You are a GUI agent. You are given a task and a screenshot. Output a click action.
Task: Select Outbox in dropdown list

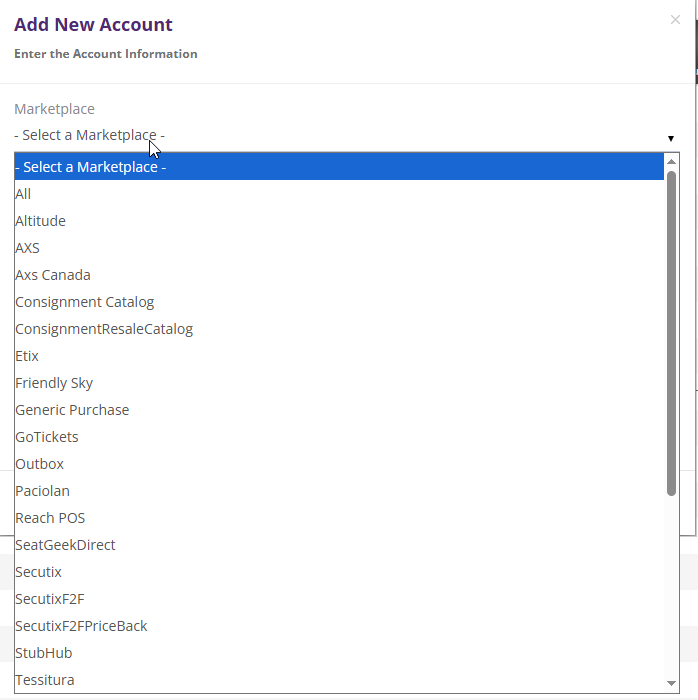pyautogui.click(x=39, y=464)
